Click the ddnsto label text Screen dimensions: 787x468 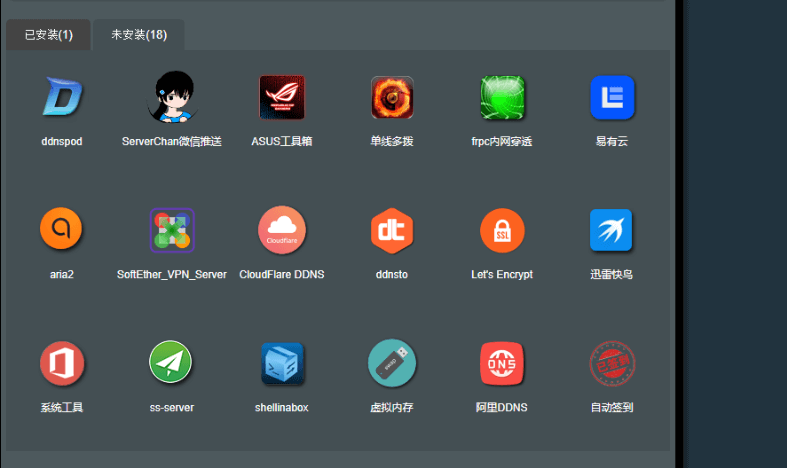point(392,274)
